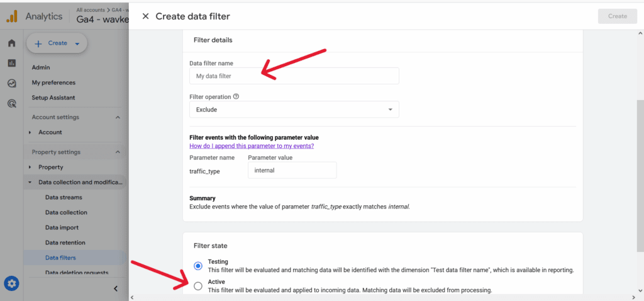Focus the Data filter name field

294,76
